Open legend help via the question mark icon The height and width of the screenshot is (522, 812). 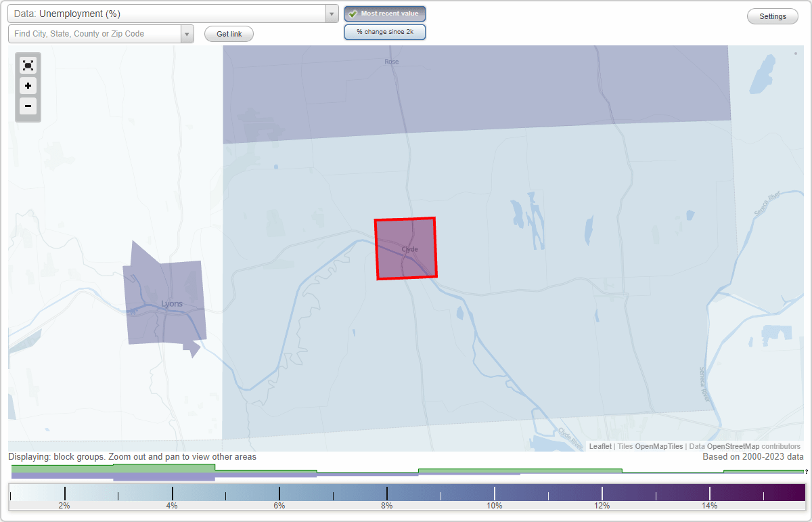click(807, 472)
